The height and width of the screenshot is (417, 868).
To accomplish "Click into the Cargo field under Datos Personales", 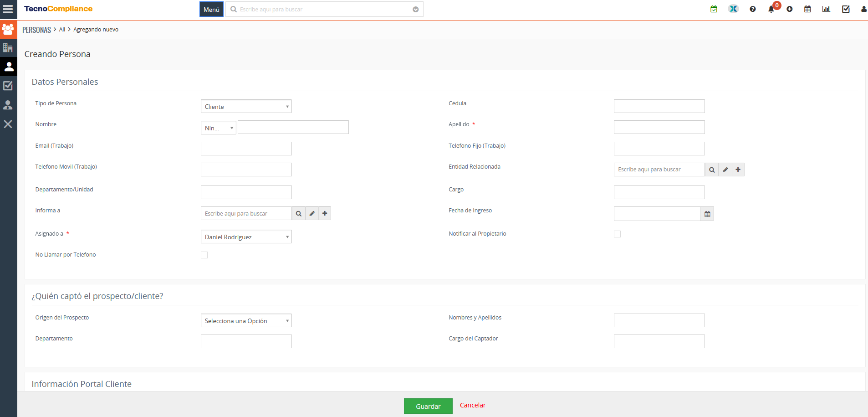I will [x=659, y=192].
